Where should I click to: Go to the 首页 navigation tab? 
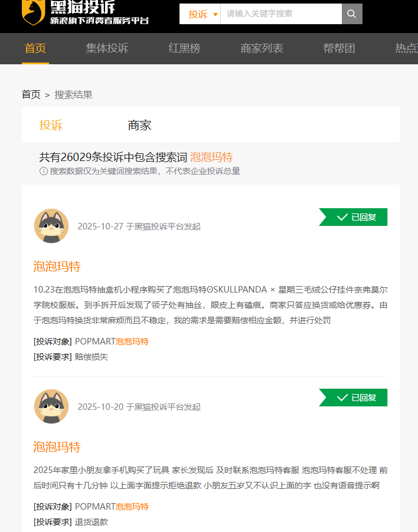(x=35, y=48)
